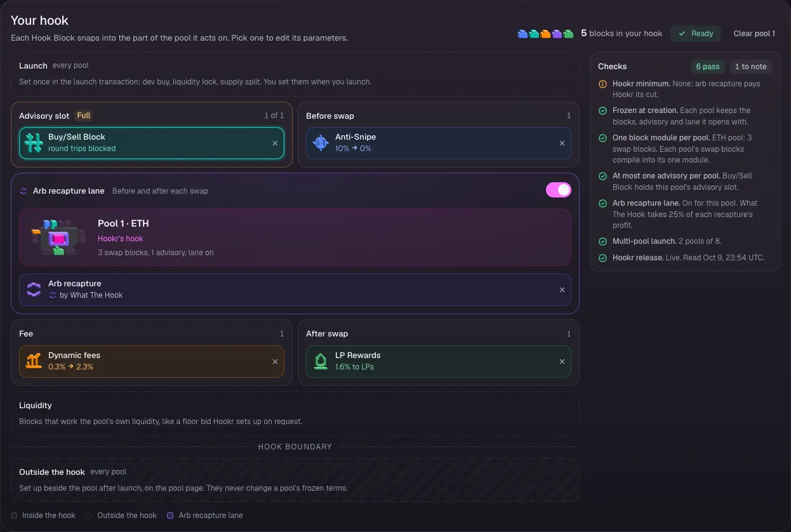
Task: Click the Ready status badge
Action: coord(696,34)
